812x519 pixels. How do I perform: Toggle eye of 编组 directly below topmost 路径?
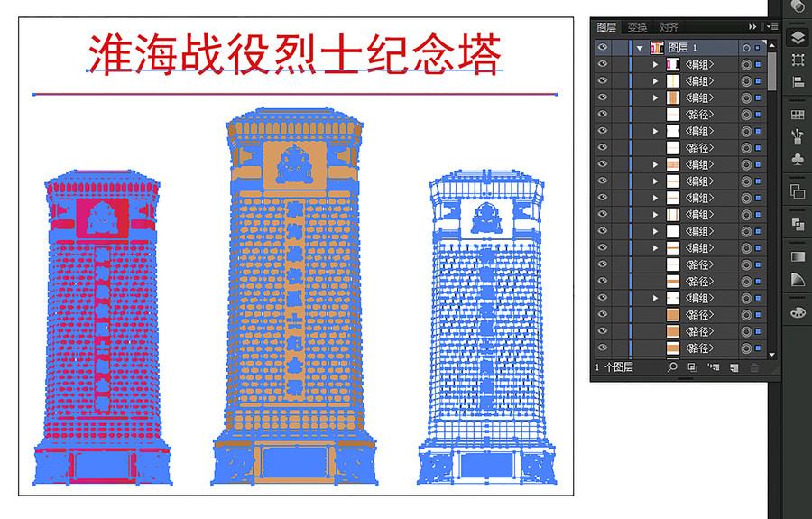coord(603,131)
